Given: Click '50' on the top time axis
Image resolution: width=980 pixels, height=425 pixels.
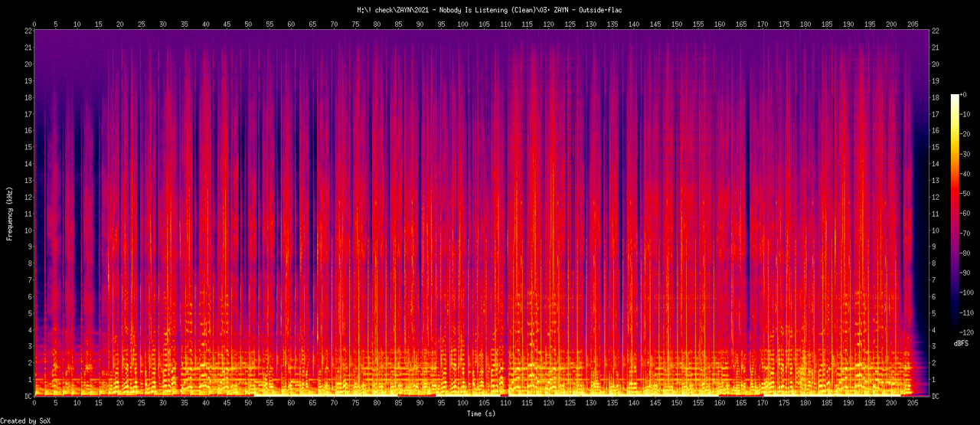Looking at the screenshot, I should (248, 25).
